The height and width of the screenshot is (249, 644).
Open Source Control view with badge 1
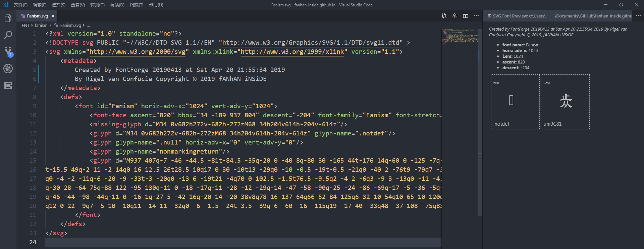tap(8, 52)
